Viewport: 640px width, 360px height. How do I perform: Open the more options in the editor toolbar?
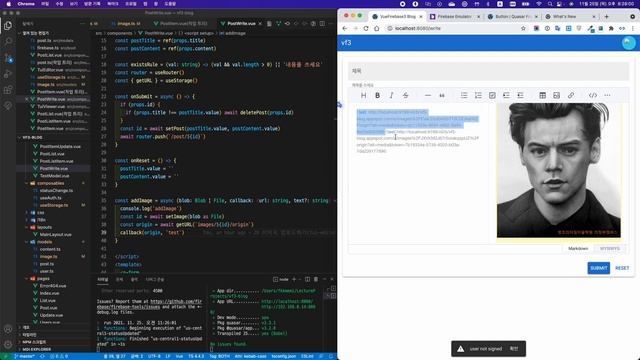coord(607,95)
